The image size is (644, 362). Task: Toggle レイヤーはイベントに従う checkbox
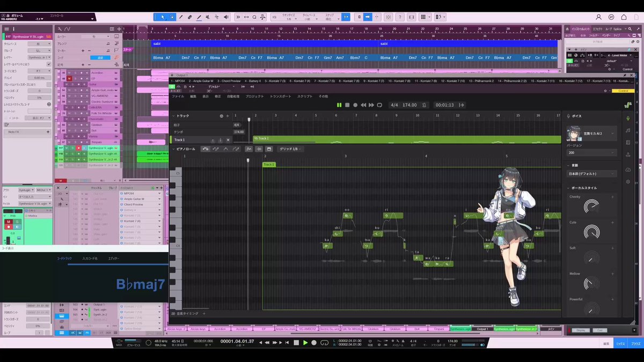(x=49, y=64)
